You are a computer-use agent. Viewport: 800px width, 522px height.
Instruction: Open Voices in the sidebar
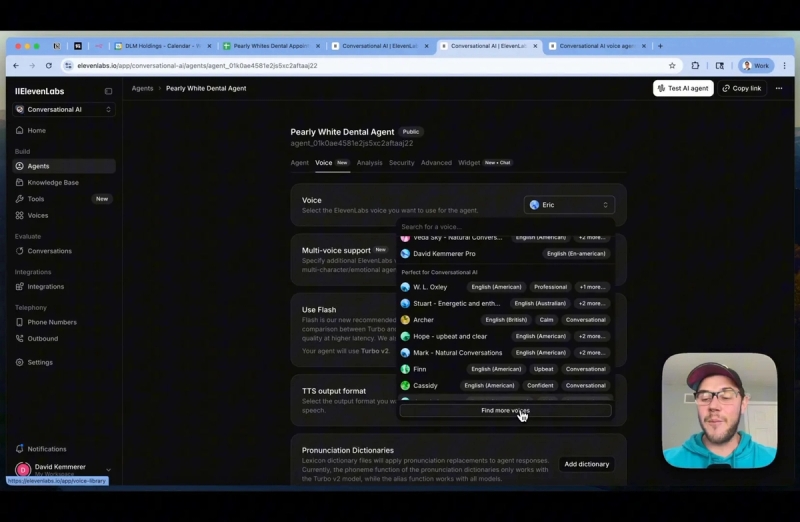(x=64, y=215)
